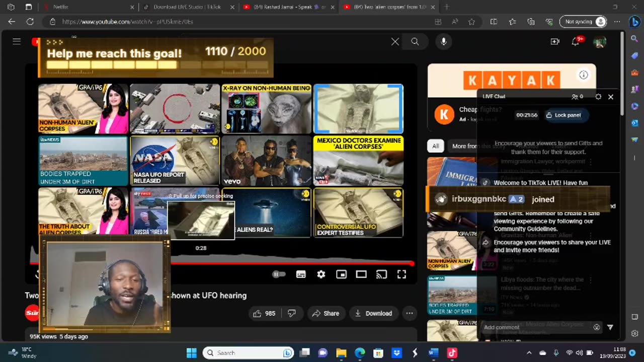Open more actions ellipsis under video

410,313
